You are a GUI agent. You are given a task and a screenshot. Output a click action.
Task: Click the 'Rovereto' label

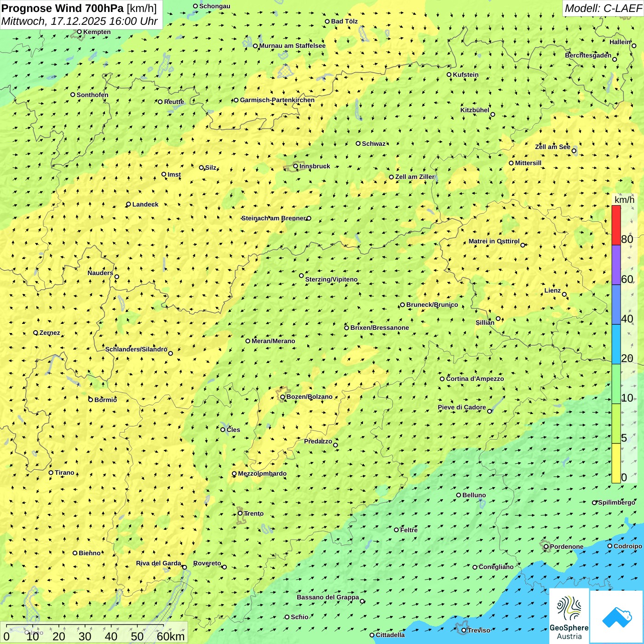point(207,563)
